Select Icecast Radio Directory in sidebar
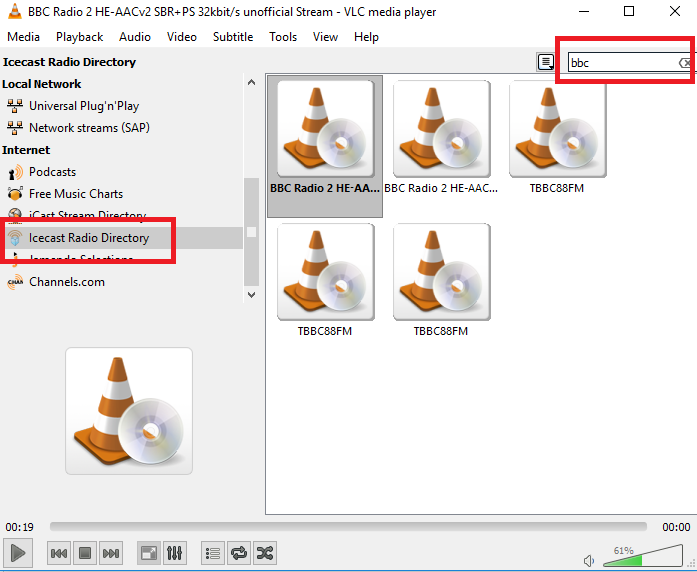Viewport: 697px width, 572px height. coord(121,238)
